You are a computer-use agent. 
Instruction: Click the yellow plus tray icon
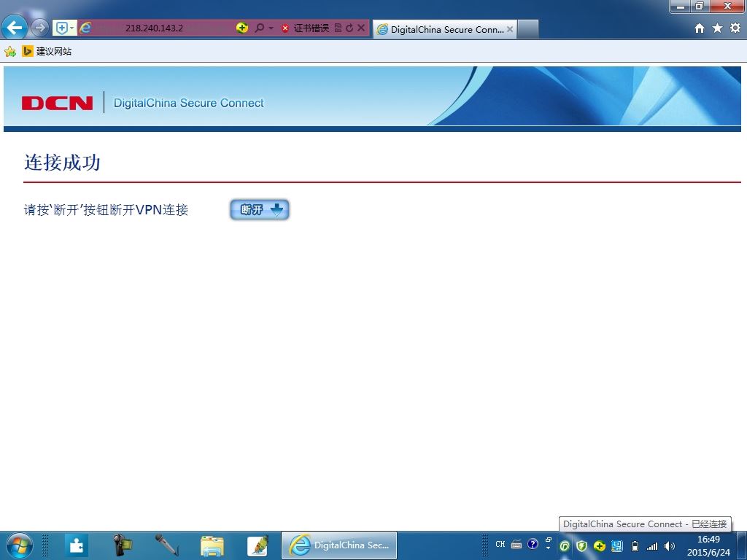click(600, 546)
